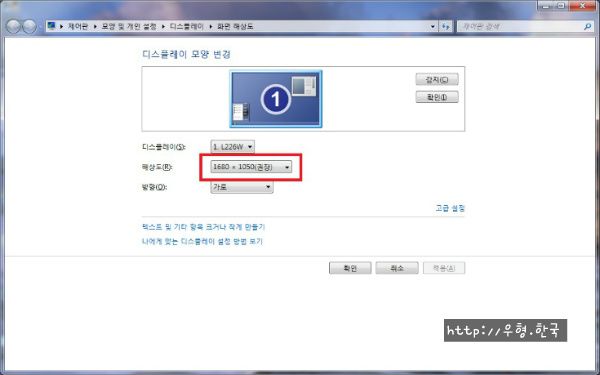
Task: Minimize the window
Action: (545, 5)
